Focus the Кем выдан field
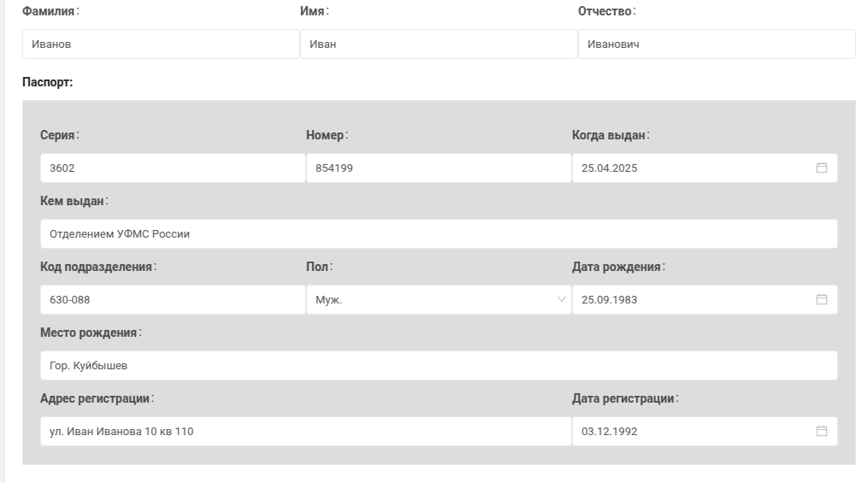The image size is (868, 483). pos(439,233)
